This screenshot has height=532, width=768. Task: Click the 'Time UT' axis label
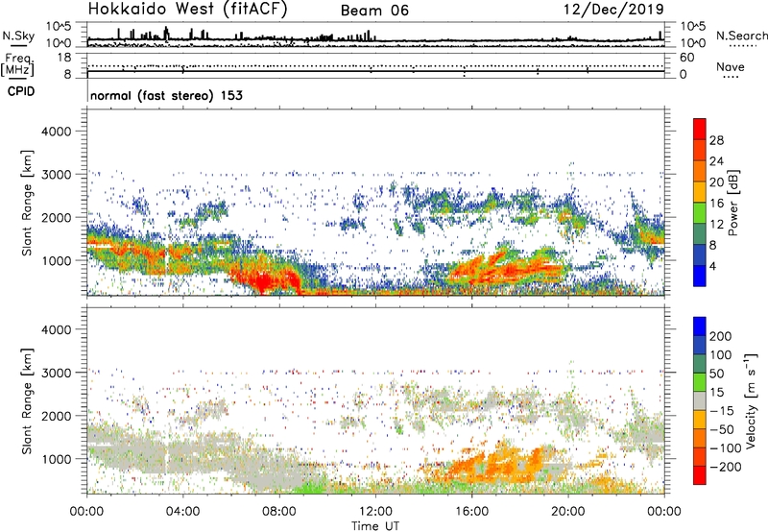tap(375, 526)
